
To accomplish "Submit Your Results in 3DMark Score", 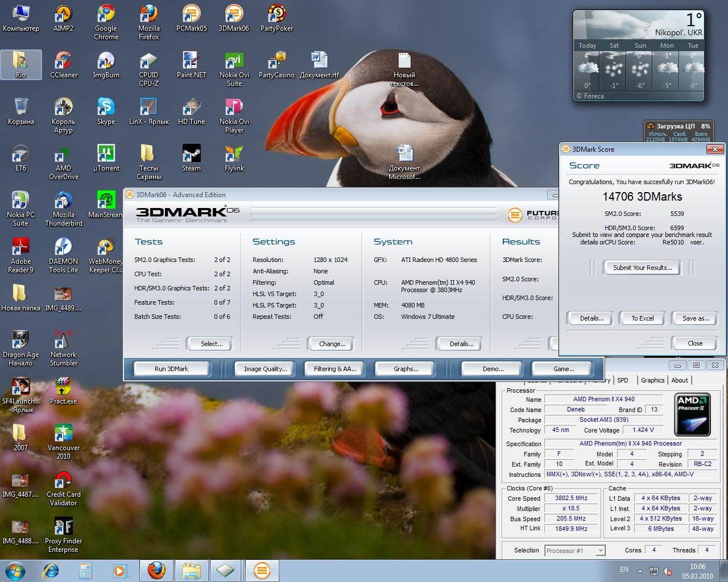I will coord(643,268).
